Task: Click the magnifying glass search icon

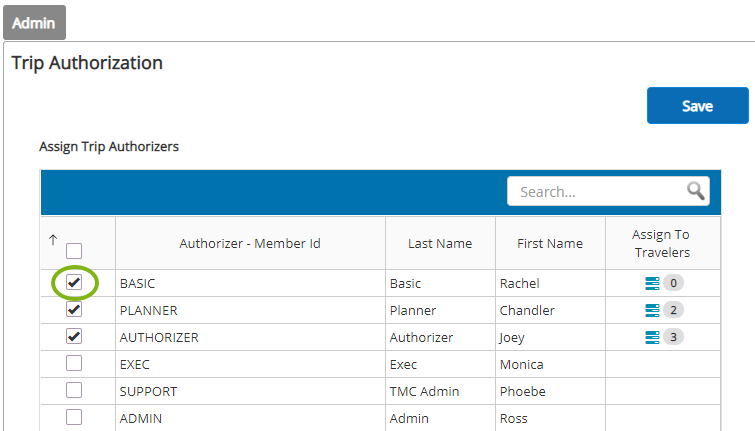Action: tap(696, 191)
